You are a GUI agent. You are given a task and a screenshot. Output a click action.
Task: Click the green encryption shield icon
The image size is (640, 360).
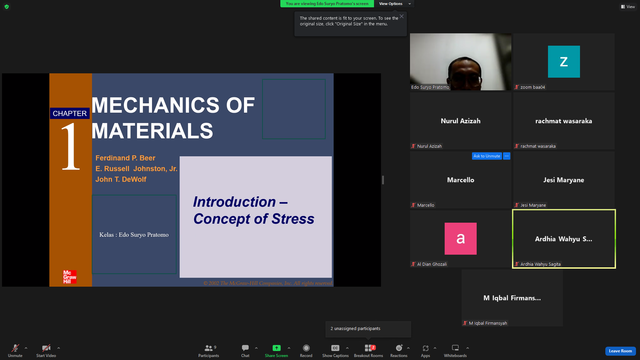7,7
